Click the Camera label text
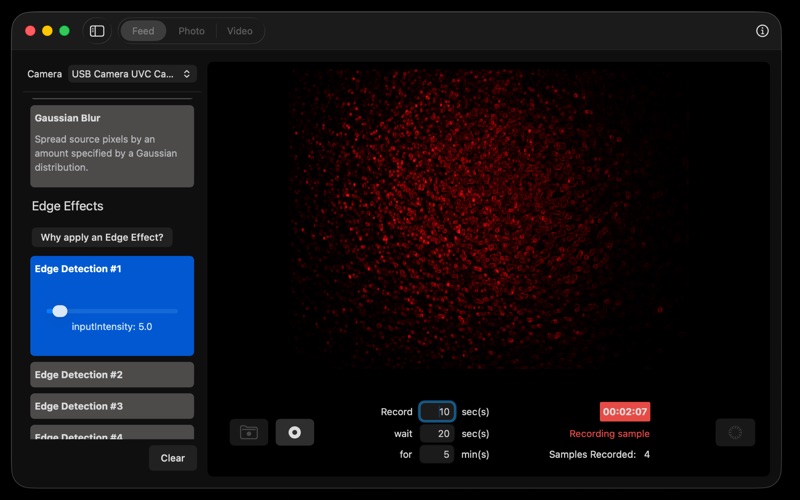 (44, 74)
